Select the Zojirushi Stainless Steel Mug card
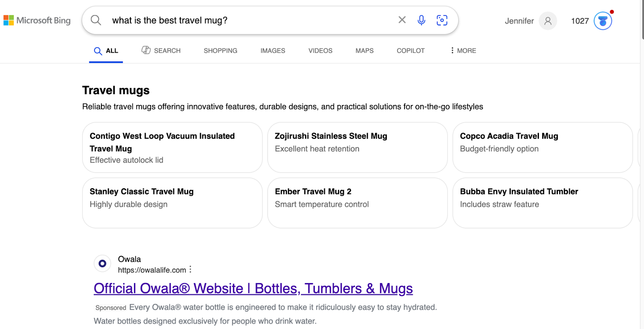This screenshot has width=644, height=329. tap(357, 147)
